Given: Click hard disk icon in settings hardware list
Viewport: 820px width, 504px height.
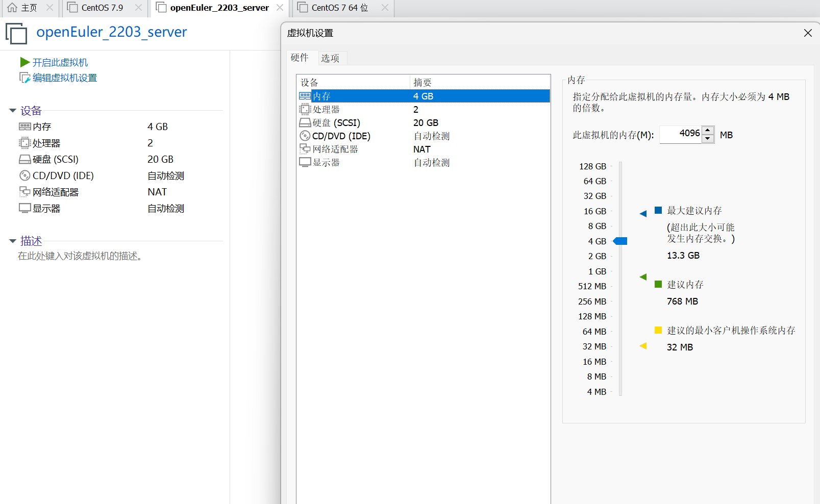Looking at the screenshot, I should (x=305, y=122).
